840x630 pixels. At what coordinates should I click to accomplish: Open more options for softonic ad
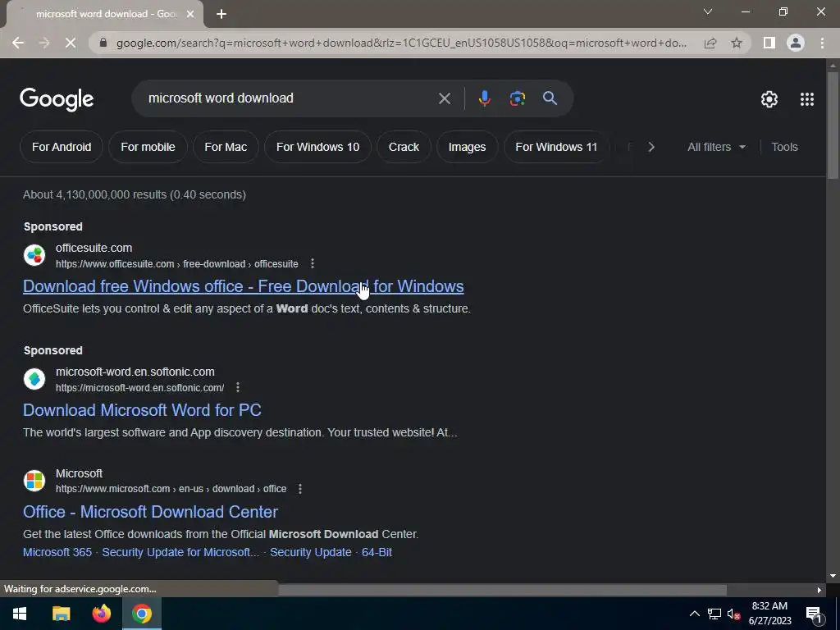(238, 387)
